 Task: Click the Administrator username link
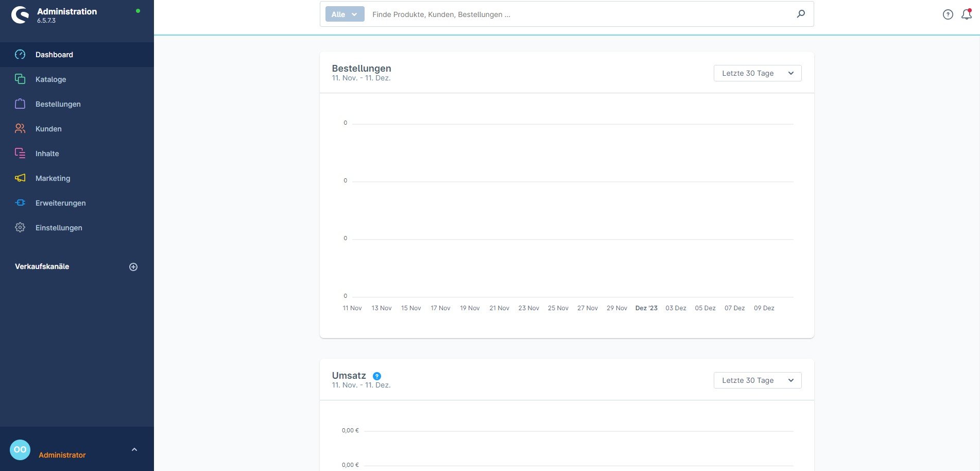[62, 455]
